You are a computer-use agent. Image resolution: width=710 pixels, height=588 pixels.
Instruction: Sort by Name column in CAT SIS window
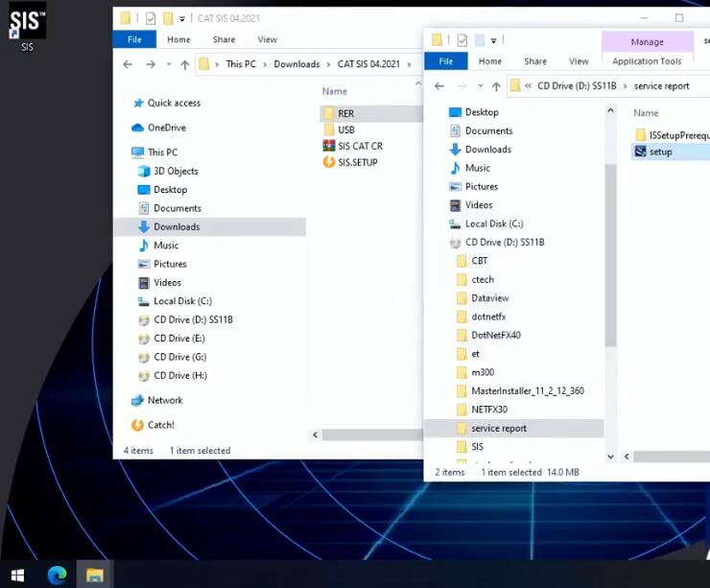coord(335,91)
